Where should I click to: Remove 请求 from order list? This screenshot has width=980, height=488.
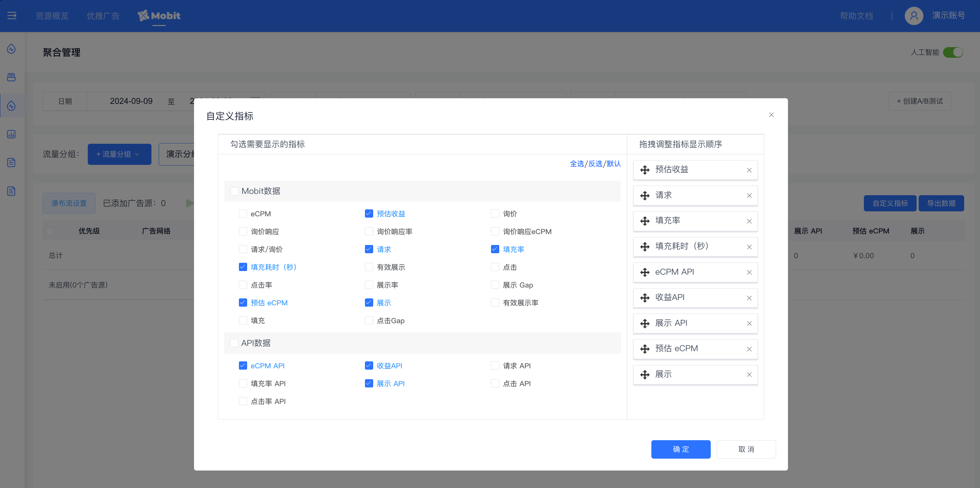pyautogui.click(x=749, y=195)
